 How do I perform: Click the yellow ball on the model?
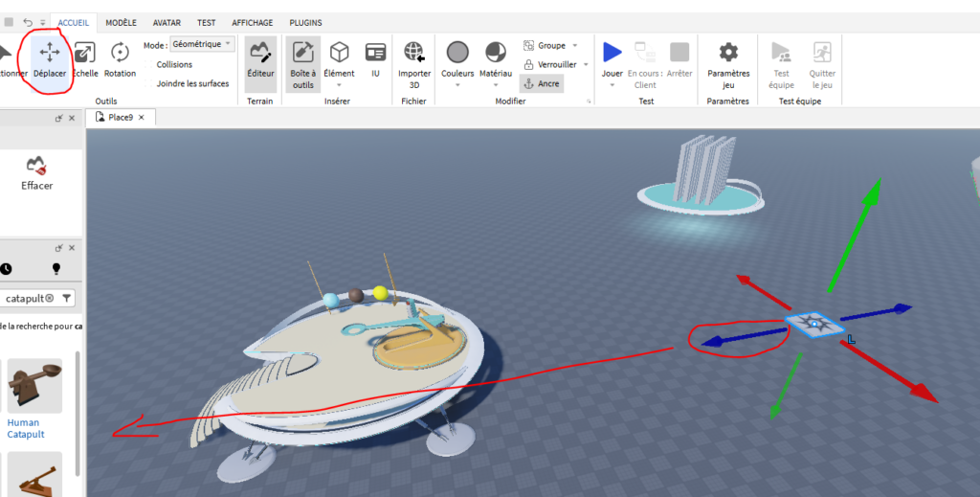tap(380, 292)
